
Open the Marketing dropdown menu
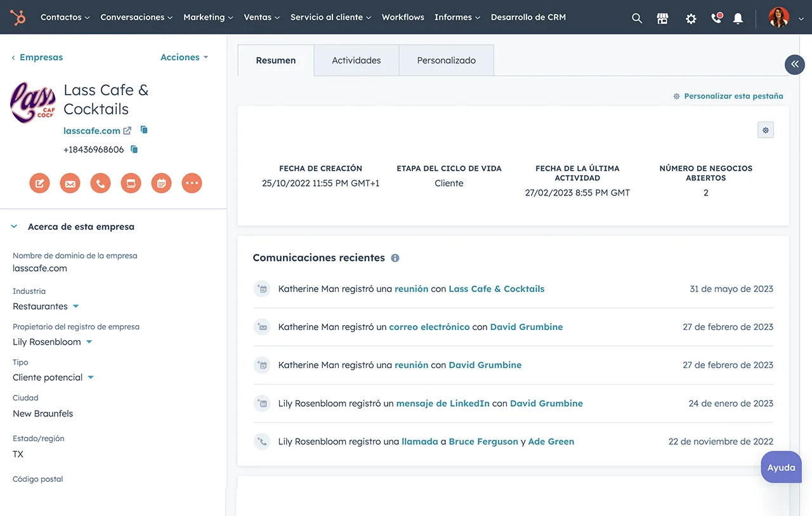pyautogui.click(x=208, y=17)
